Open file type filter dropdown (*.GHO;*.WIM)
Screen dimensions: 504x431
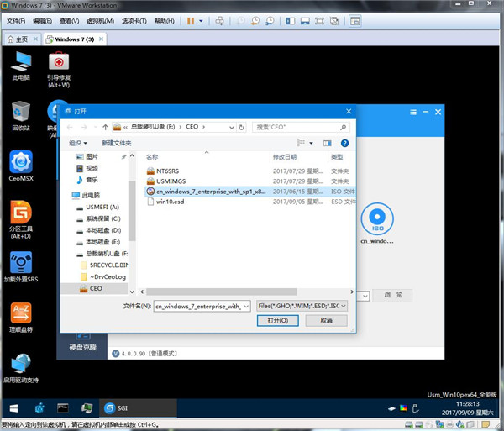(x=344, y=307)
